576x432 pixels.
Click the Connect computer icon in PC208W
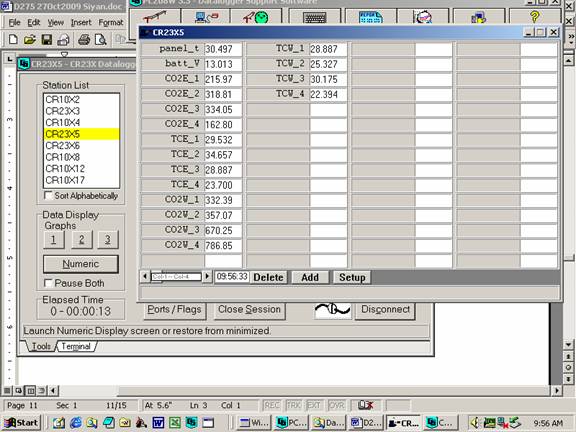point(207,17)
